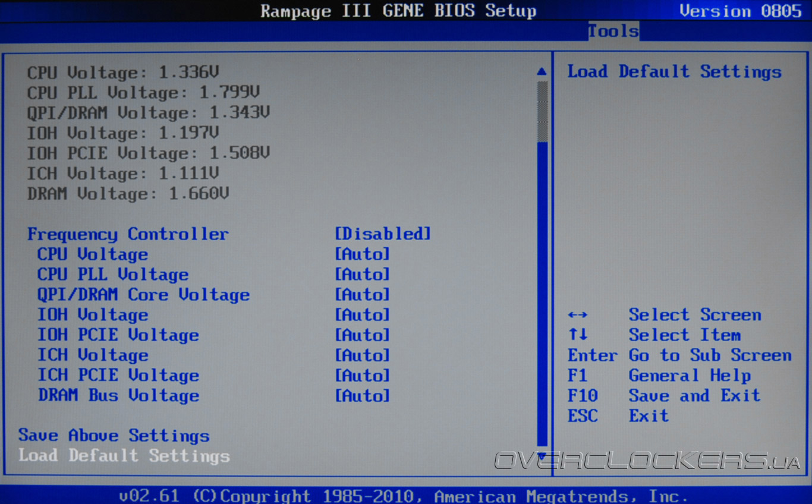812x504 pixels.
Task: Click the Enter key label in help panel
Action: [593, 355]
